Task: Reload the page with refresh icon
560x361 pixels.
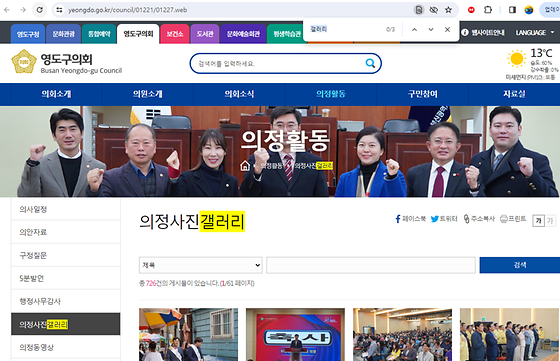Action: pos(40,10)
